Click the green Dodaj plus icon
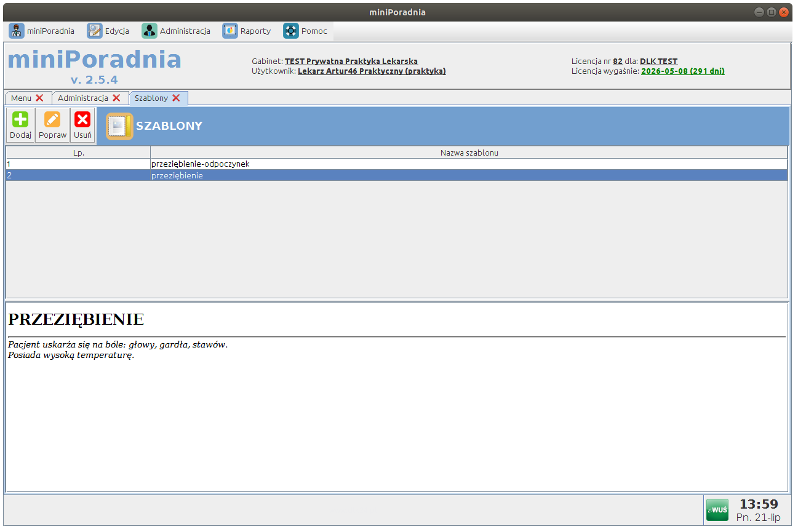798x532 pixels. 20,119
